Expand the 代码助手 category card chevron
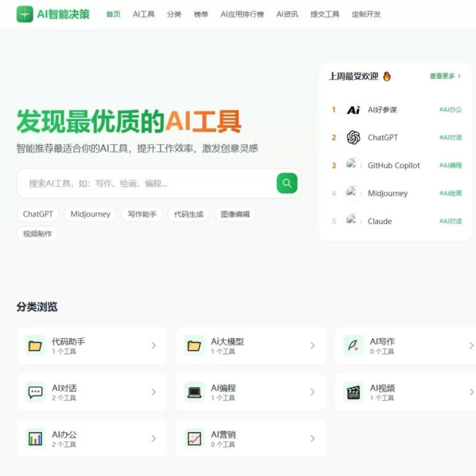476x476 pixels. (153, 345)
